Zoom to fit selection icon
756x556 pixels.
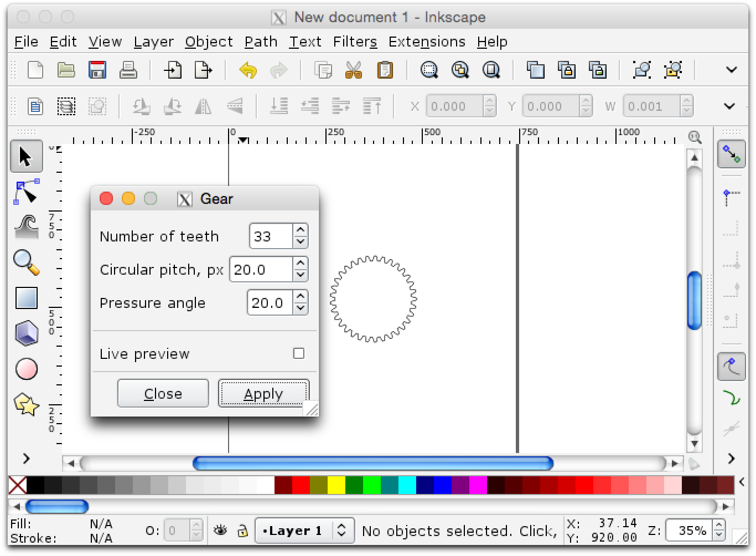(429, 70)
